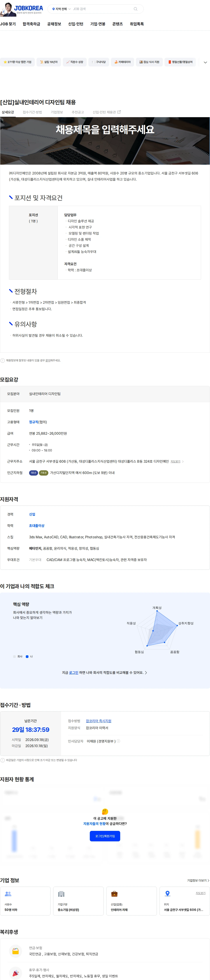Screen dimensions: 210x980
Task: Open the 지도보기 link beside the work address
Action: [x=175, y=462]
